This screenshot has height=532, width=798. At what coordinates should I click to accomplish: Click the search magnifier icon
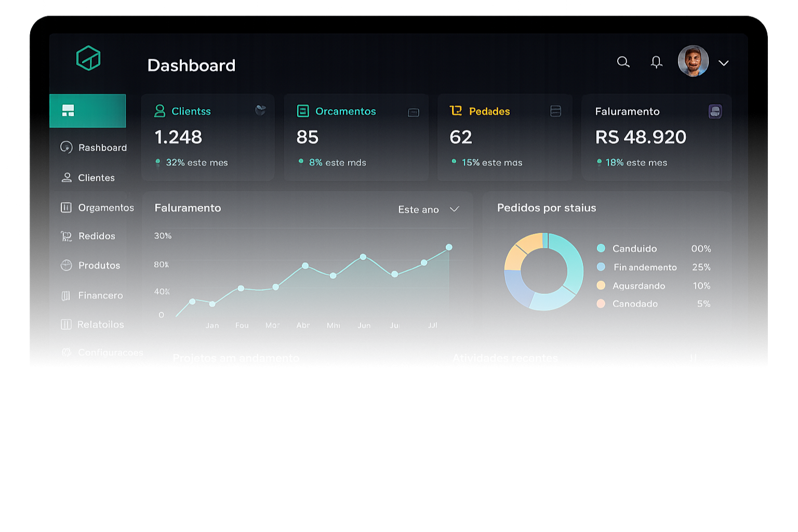[x=623, y=62]
